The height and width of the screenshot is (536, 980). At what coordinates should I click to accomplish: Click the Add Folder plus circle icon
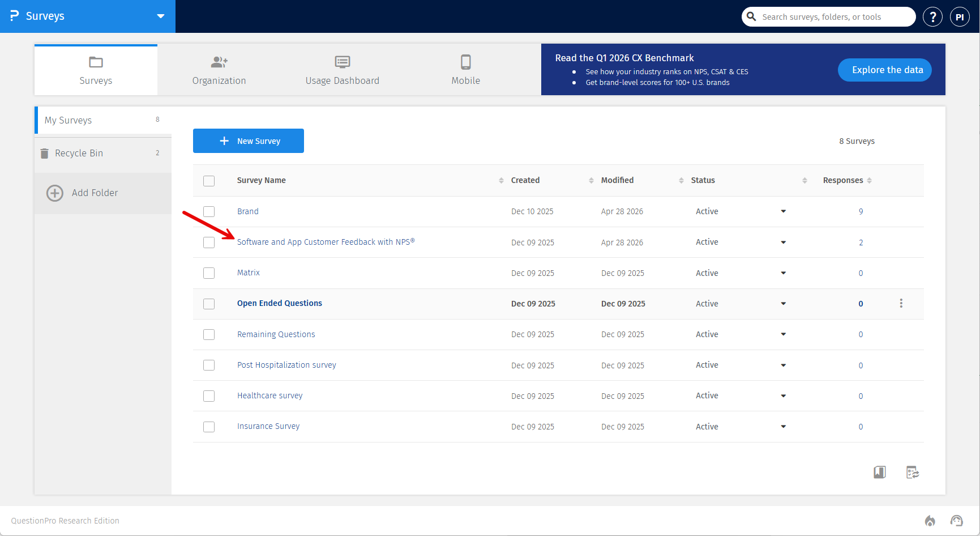[x=55, y=193]
